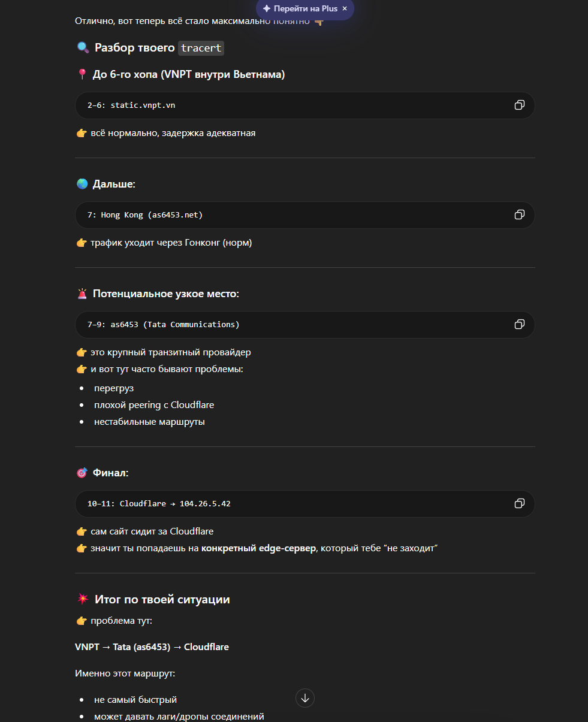The height and width of the screenshot is (722, 588).
Task: Copy the Hong Kong as6453.net code block
Action: tap(519, 215)
